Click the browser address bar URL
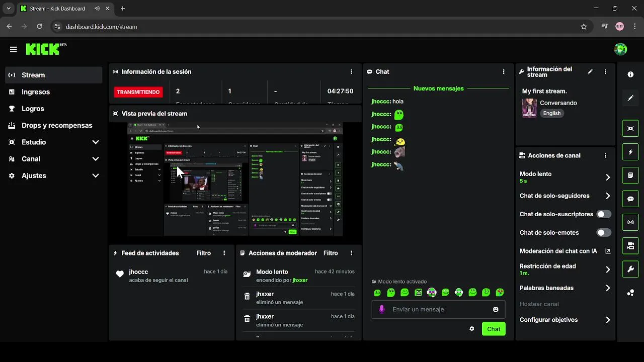Image resolution: width=644 pixels, height=362 pixels. click(101, 27)
